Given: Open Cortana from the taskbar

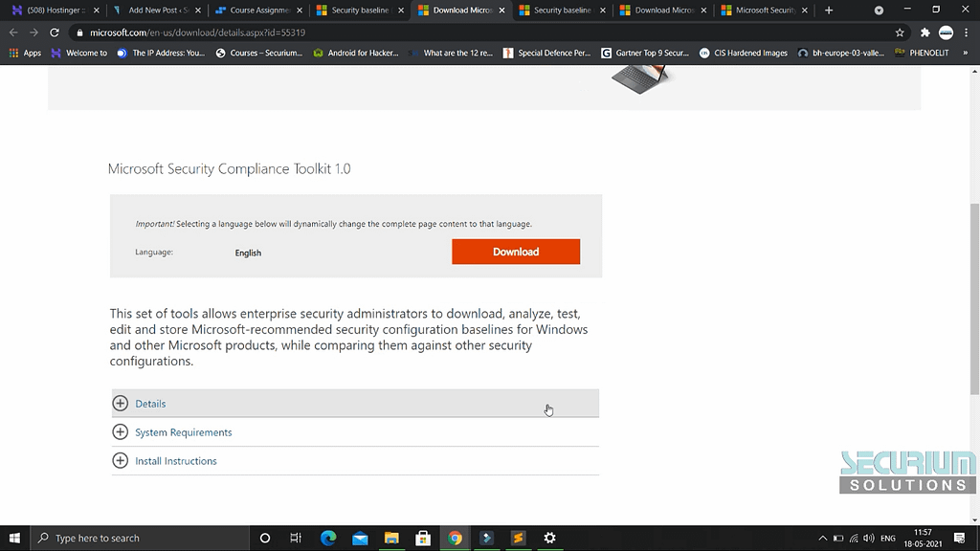Looking at the screenshot, I should click(265, 538).
